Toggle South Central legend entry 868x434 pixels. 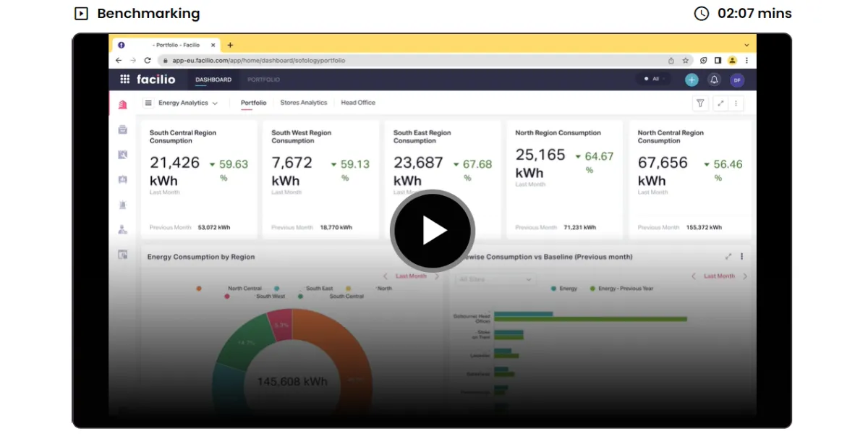[x=346, y=297]
